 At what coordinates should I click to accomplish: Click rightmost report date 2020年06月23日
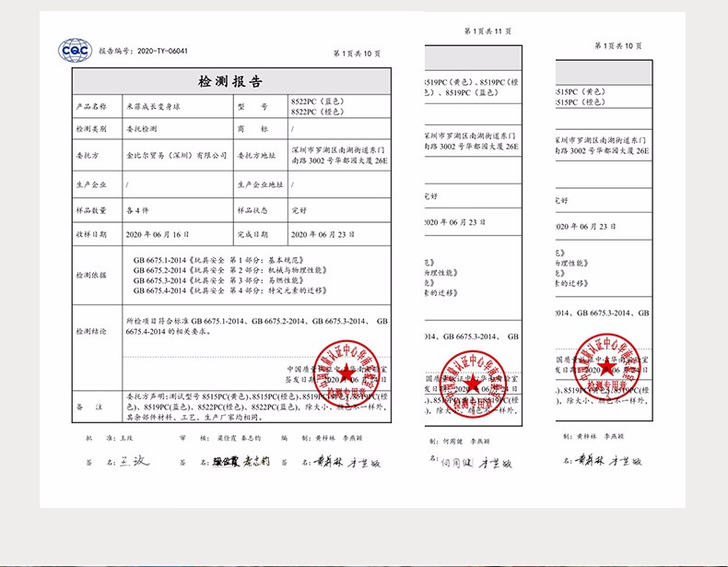click(585, 227)
